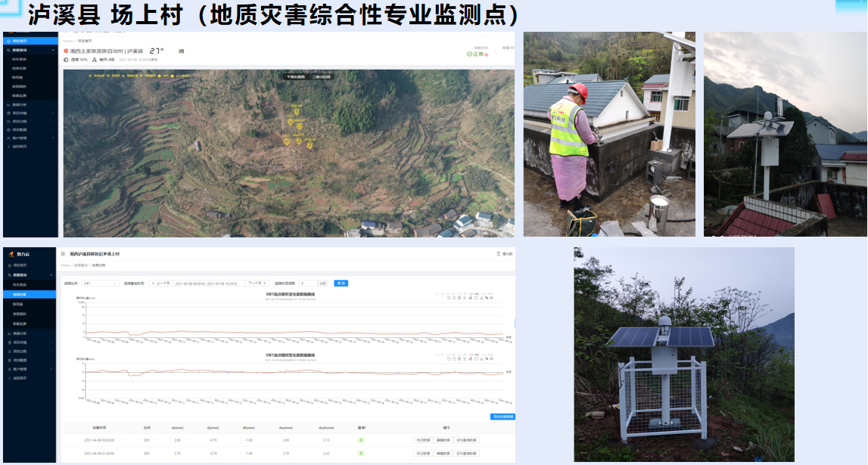The width and height of the screenshot is (868, 465).
Task: Toggle the 三维点位图 map view button
Action: pos(321,77)
